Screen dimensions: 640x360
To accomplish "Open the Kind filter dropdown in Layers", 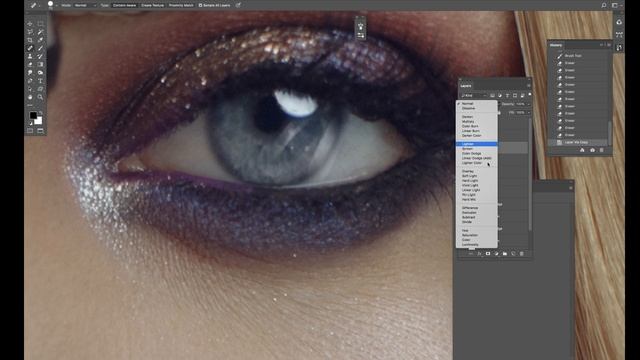I will (474, 96).
